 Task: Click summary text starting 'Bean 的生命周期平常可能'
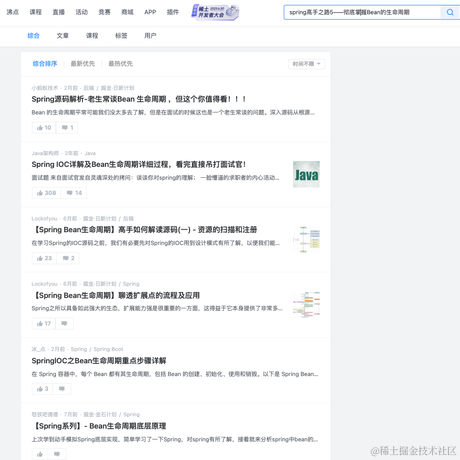coord(173,112)
